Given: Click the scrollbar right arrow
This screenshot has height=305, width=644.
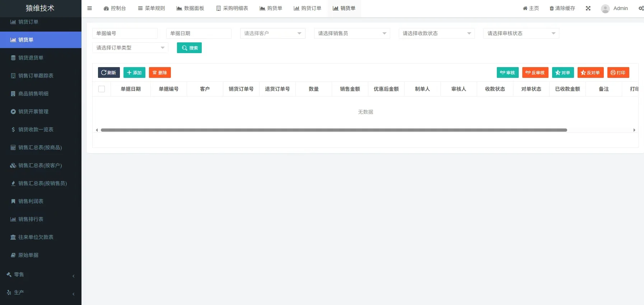Looking at the screenshot, I should [x=634, y=130].
